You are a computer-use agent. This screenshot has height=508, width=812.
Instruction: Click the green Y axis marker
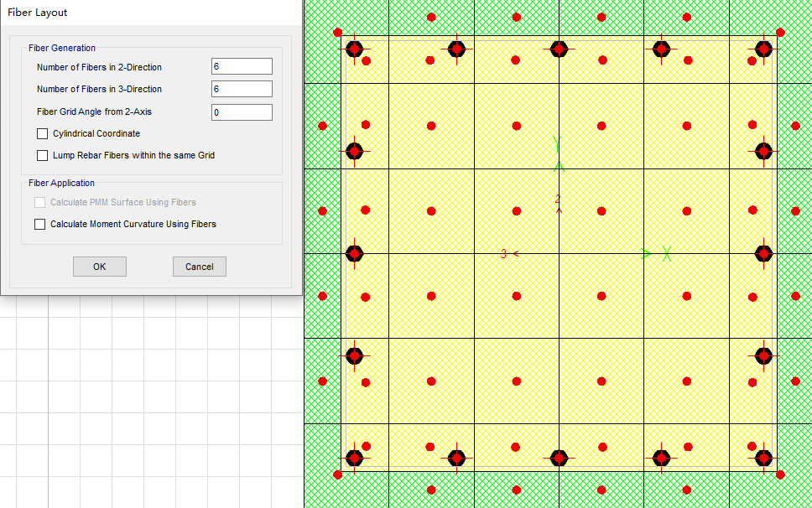[x=558, y=144]
